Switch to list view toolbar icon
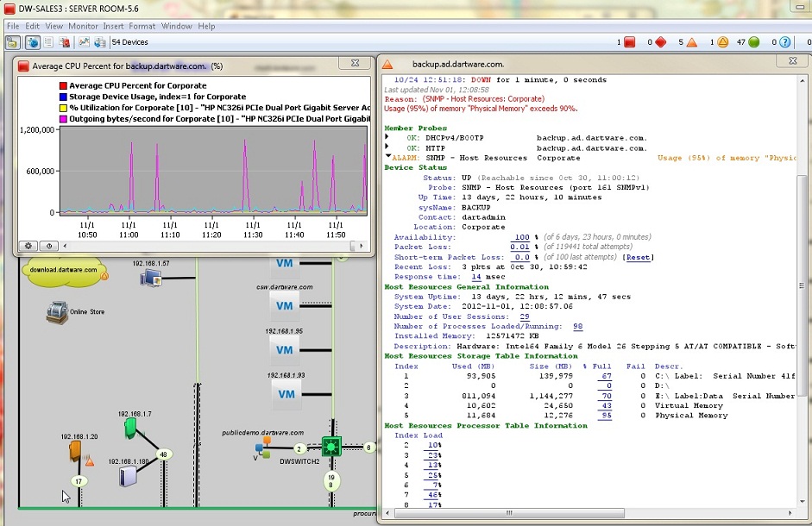The height and width of the screenshot is (526, 812). coord(48,41)
